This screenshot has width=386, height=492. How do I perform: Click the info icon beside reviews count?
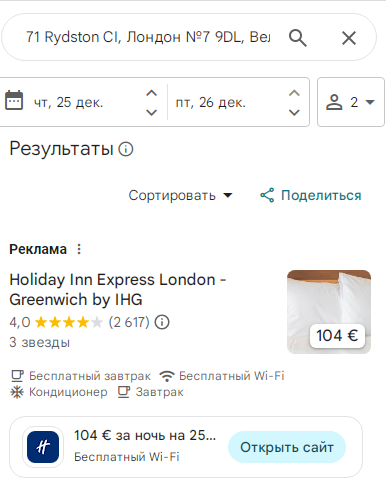coord(162,322)
